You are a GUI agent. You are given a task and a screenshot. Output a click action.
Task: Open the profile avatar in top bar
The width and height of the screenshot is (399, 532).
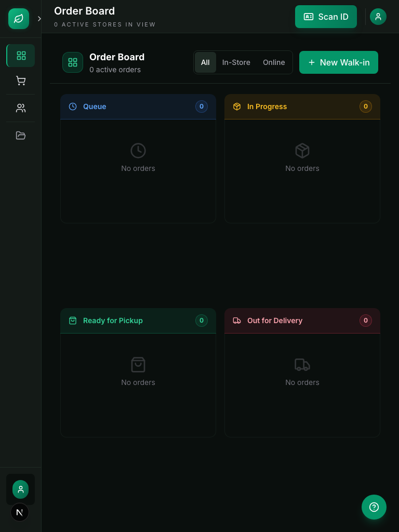378,17
